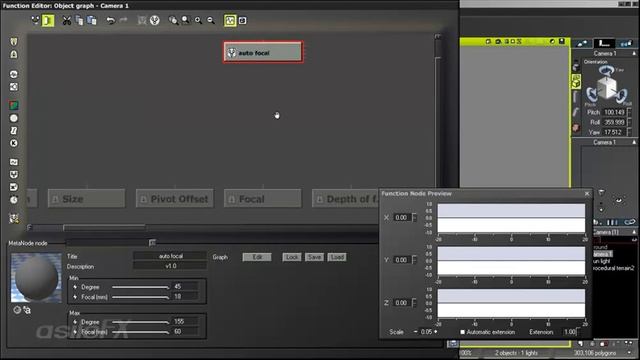Image resolution: width=640 pixels, height=360 pixels.
Task: Select the auto focal node
Action: coord(263,52)
